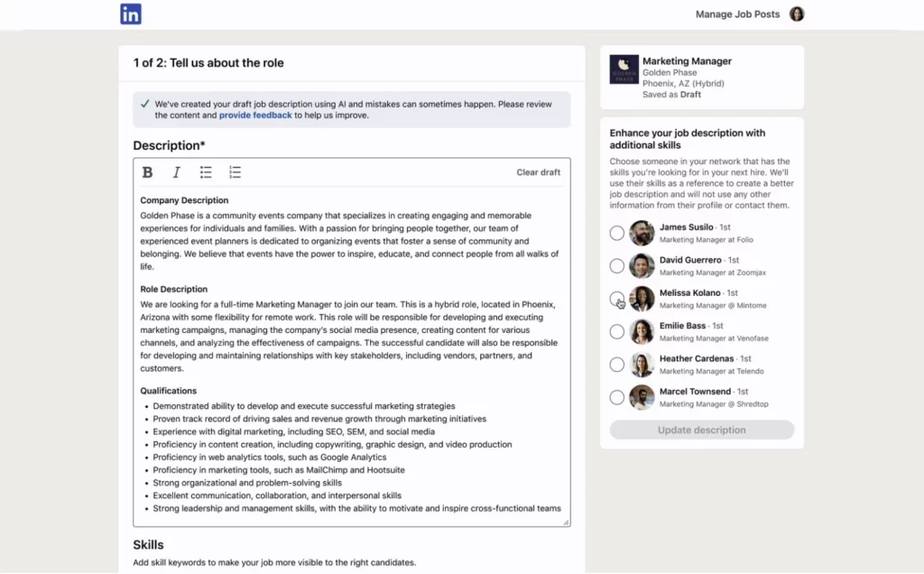The height and width of the screenshot is (574, 924).
Task: Click the David Guerrero name text
Action: [690, 260]
